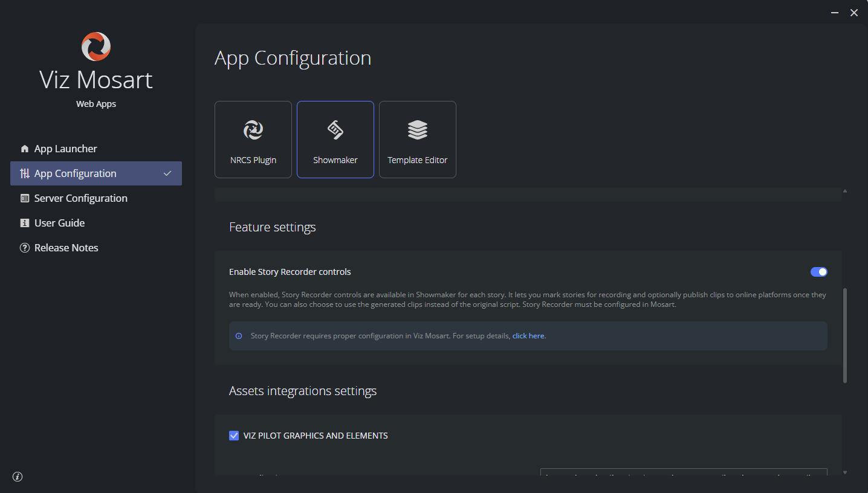Click the home icon beside App Launcher
The width and height of the screenshot is (868, 493).
(x=25, y=149)
